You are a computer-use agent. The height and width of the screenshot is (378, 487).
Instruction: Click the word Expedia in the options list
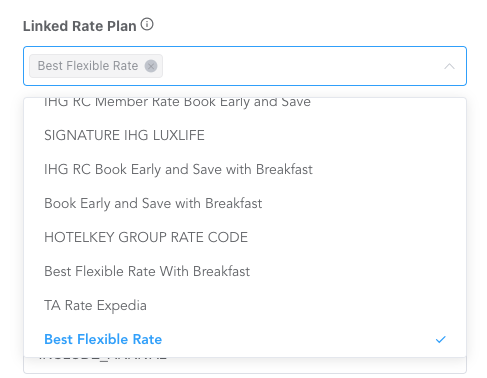[x=122, y=306]
